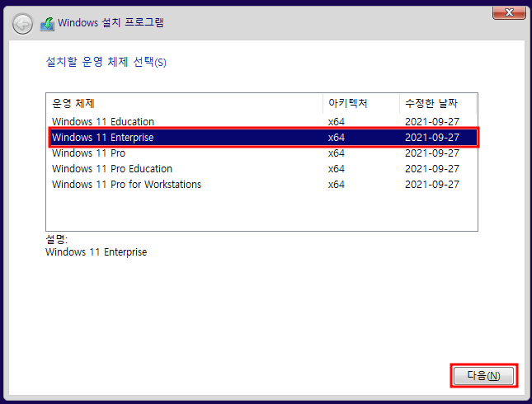Image resolution: width=532 pixels, height=404 pixels.
Task: Select the Windows 11 Pro row
Action: tap(262, 153)
